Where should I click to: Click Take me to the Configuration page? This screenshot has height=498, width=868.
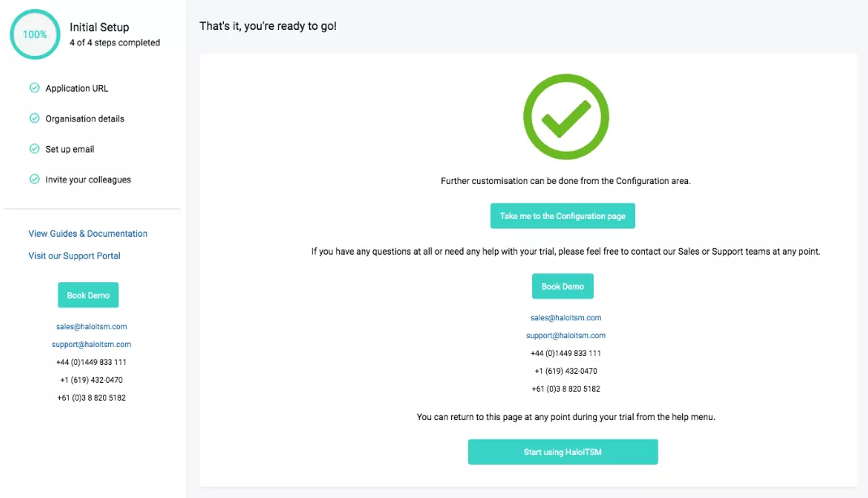563,217
